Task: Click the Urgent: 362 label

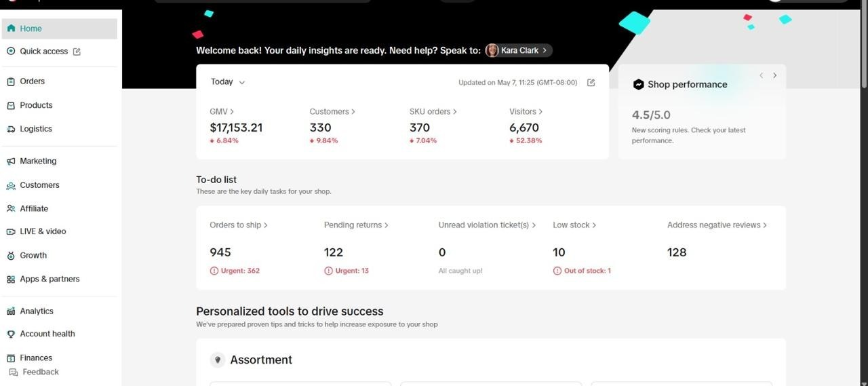Action: tap(240, 271)
